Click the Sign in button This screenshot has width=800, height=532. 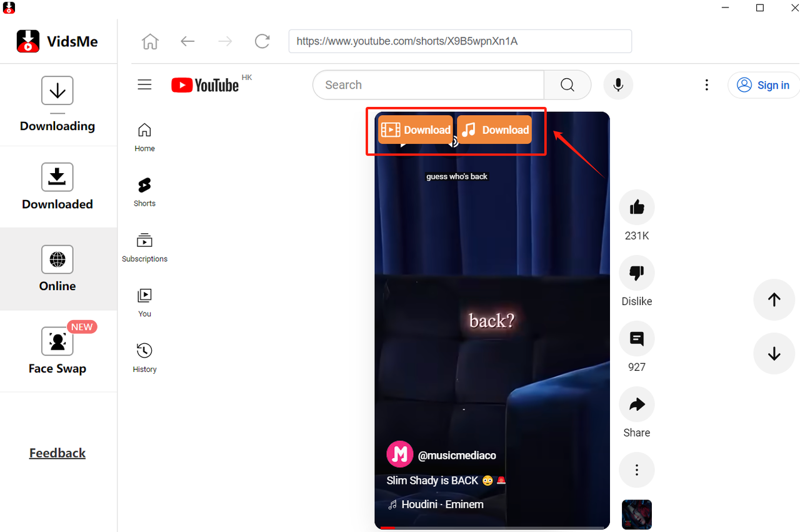tap(763, 85)
